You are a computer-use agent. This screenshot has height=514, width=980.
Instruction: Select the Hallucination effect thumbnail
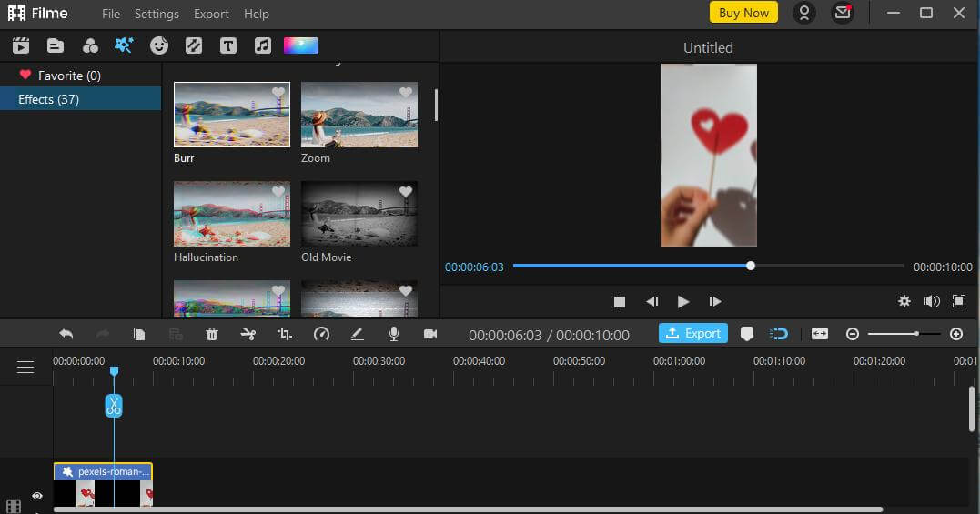coord(232,214)
